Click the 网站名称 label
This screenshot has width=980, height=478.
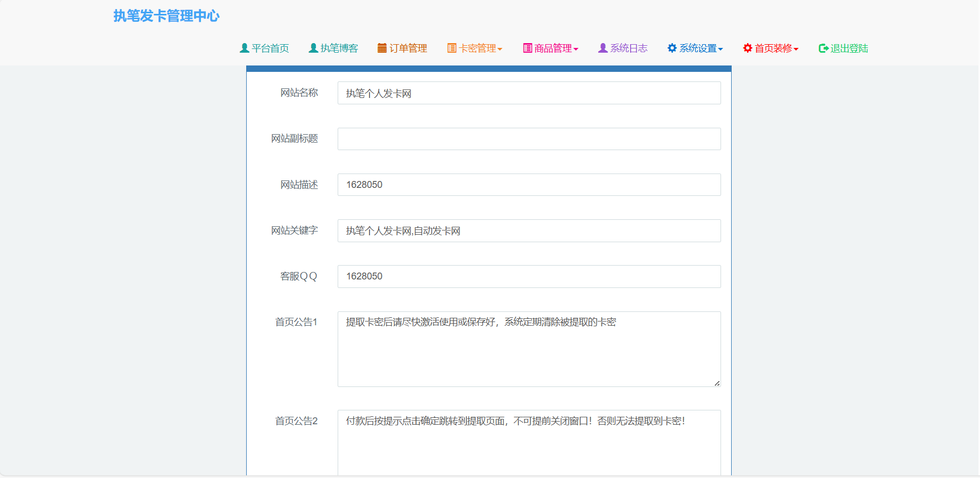[299, 93]
